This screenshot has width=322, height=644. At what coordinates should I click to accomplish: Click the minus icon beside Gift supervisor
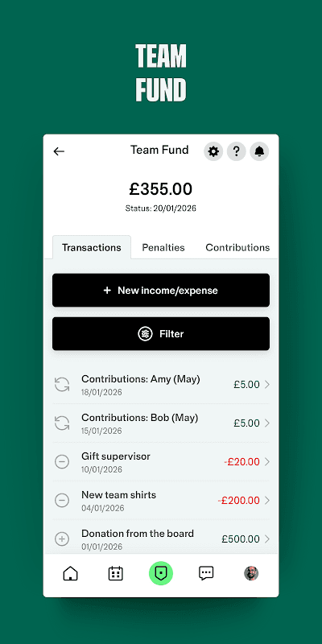[x=62, y=461]
